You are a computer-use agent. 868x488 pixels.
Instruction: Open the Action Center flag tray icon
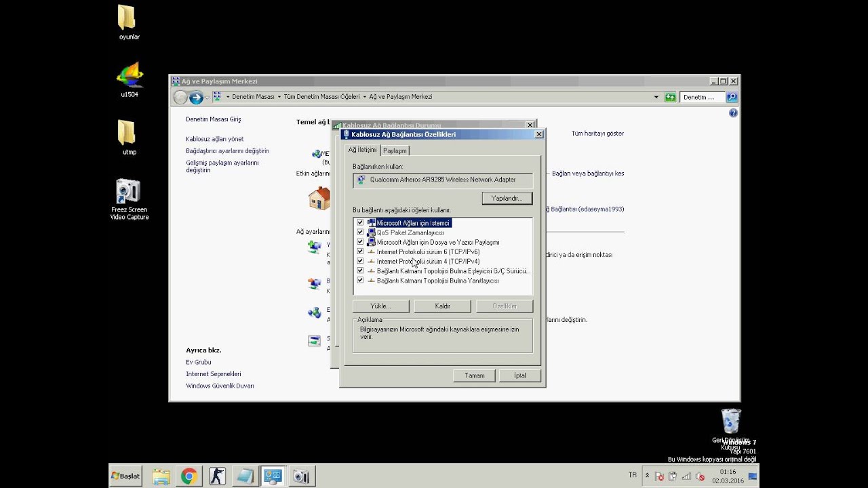(660, 476)
